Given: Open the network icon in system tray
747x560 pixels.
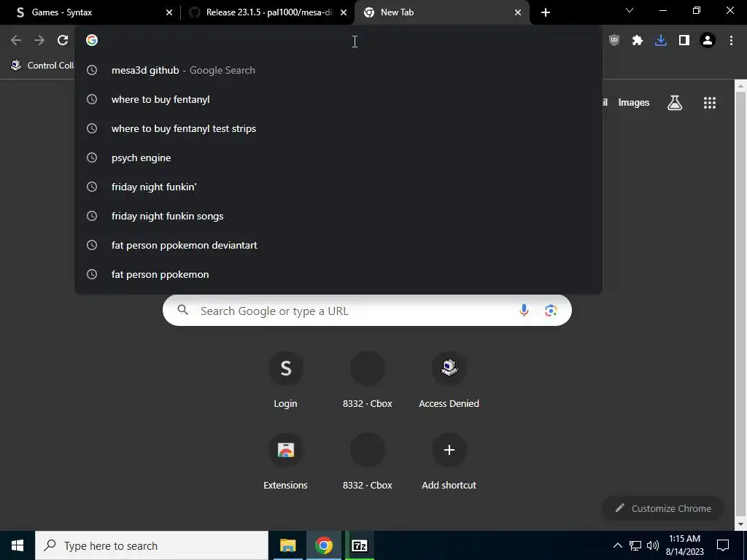Looking at the screenshot, I should [x=635, y=545].
